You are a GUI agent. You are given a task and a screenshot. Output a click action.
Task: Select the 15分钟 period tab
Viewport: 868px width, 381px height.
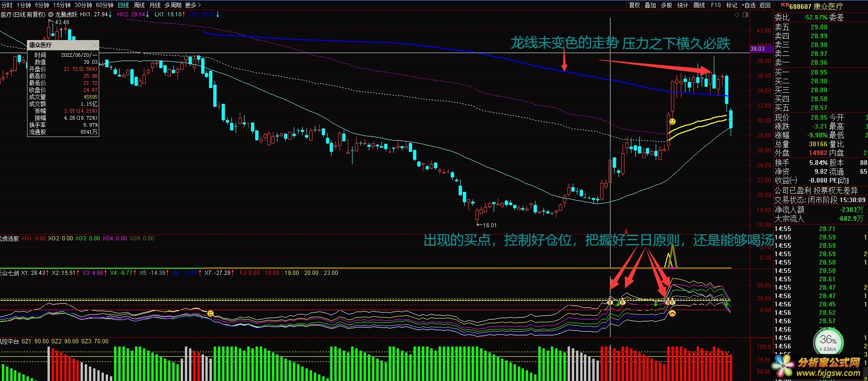(x=61, y=5)
